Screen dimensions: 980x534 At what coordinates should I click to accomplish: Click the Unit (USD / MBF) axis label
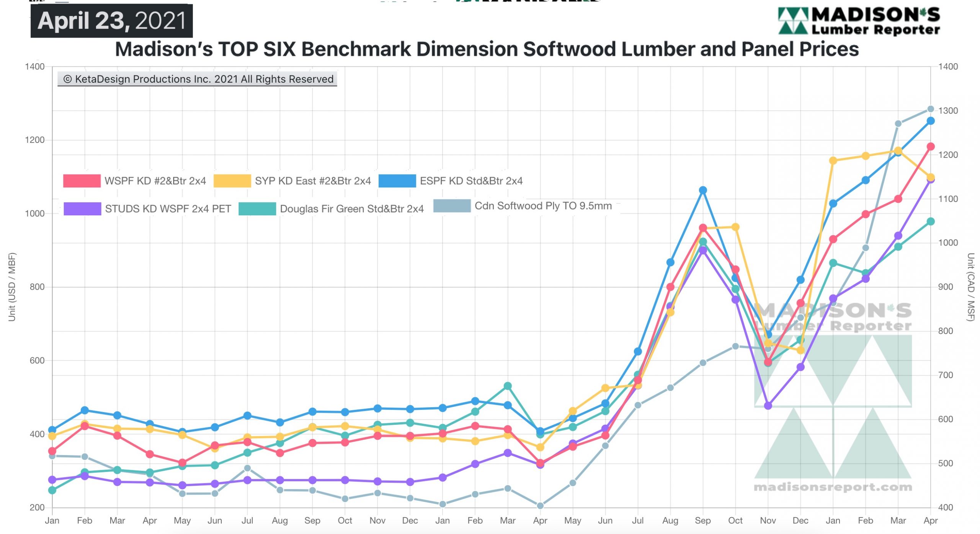click(12, 287)
